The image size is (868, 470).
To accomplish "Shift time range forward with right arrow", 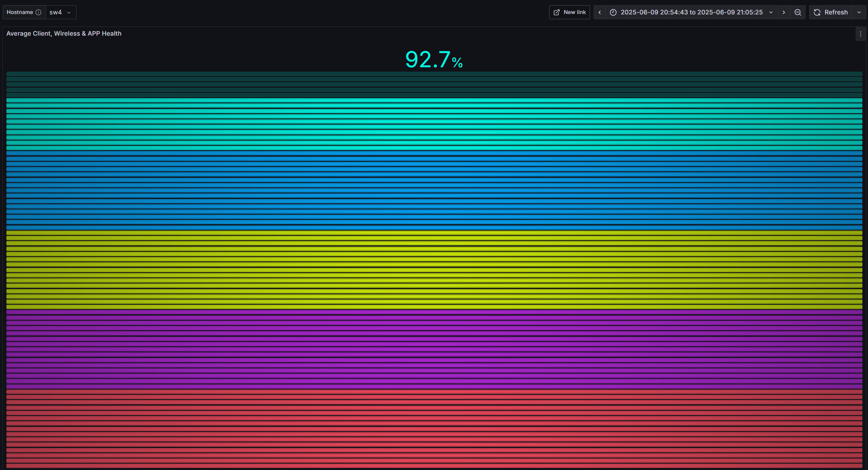I will point(784,12).
